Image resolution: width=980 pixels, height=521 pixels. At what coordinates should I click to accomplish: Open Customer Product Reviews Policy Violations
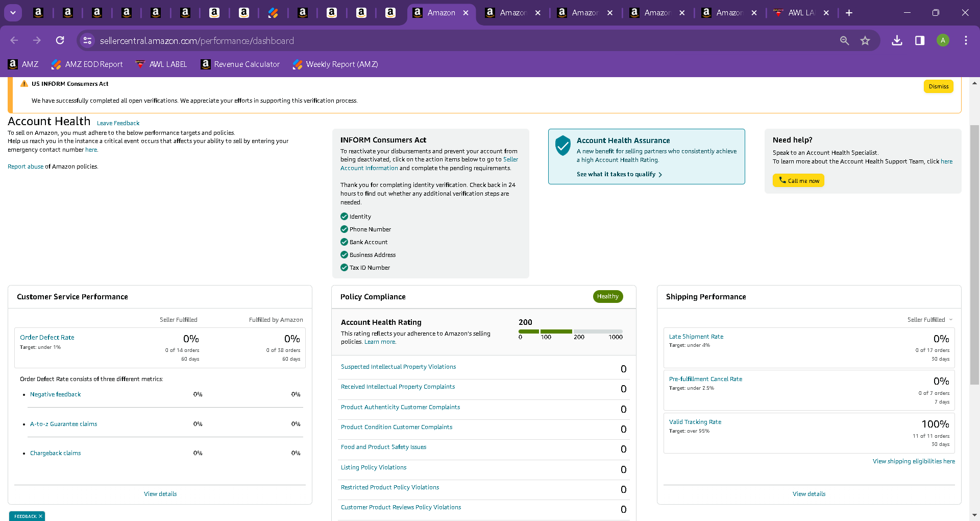click(x=401, y=507)
